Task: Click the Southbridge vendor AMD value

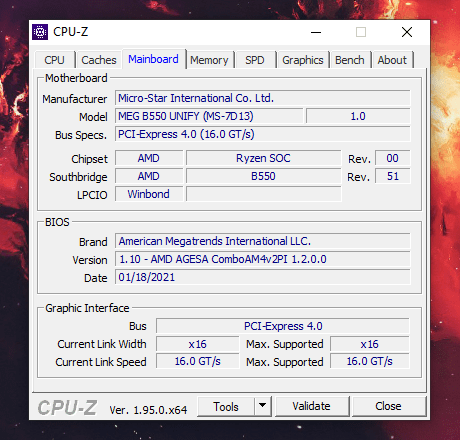Action: click(149, 176)
